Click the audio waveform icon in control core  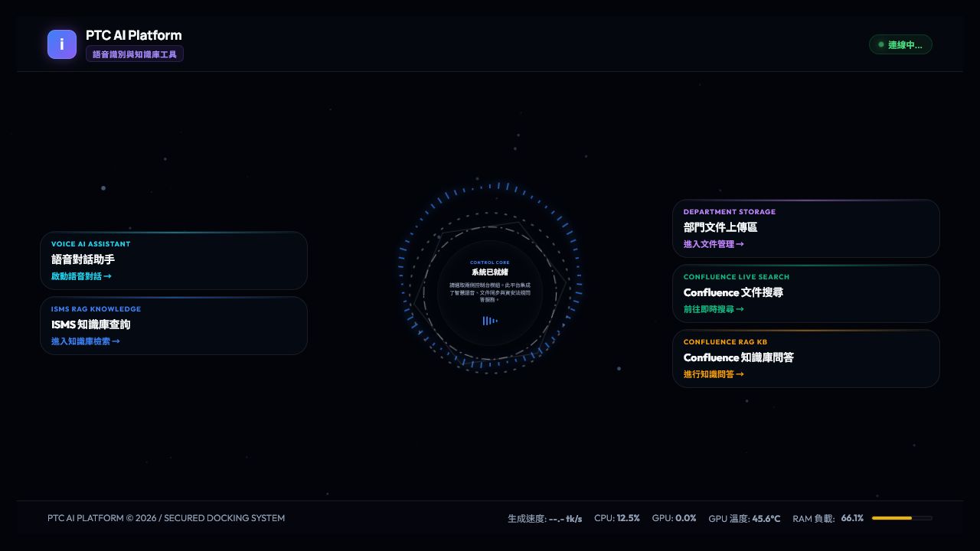coord(490,321)
